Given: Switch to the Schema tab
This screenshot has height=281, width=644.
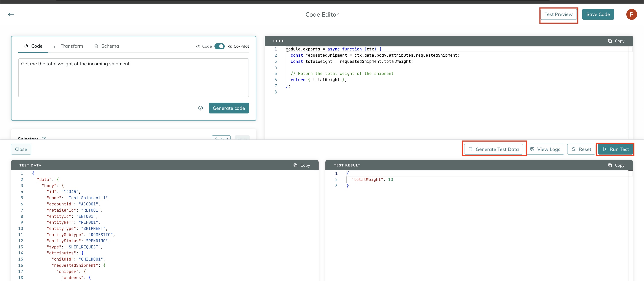Looking at the screenshot, I should coord(107,46).
